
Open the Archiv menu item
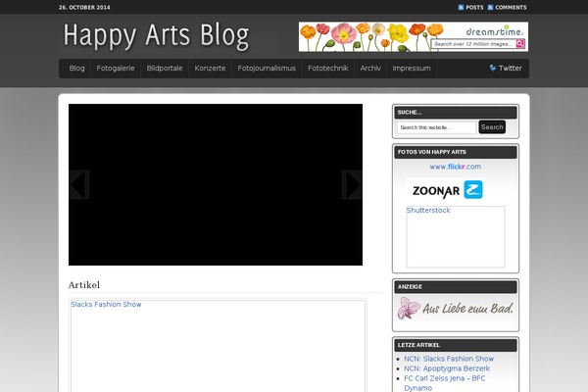(370, 69)
